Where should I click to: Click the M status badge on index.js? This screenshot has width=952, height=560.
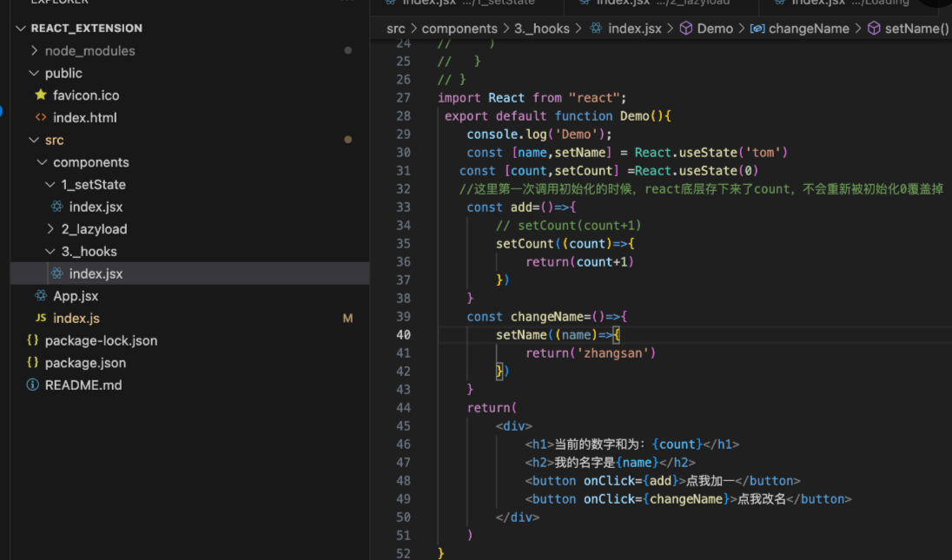[x=348, y=319]
